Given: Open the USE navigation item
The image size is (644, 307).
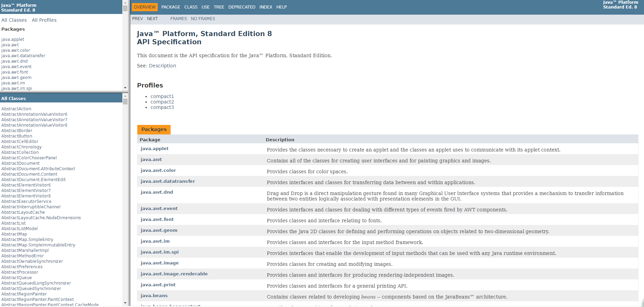Looking at the screenshot, I should [206, 7].
